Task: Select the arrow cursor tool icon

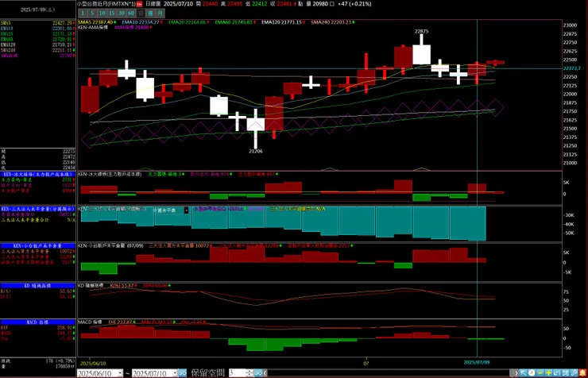Action: (524, 373)
